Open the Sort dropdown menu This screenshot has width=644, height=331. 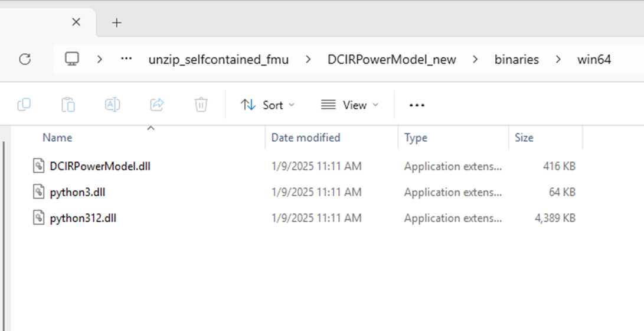pos(267,105)
